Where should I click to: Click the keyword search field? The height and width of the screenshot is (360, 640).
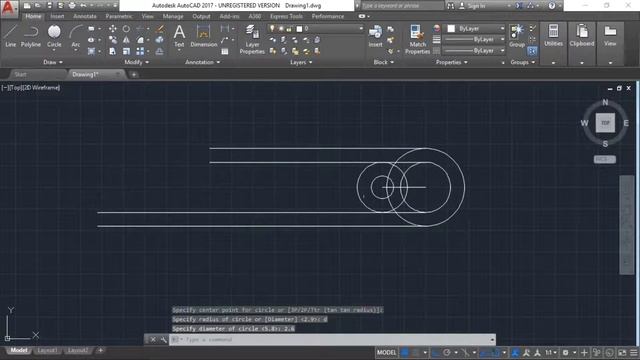[402, 6]
